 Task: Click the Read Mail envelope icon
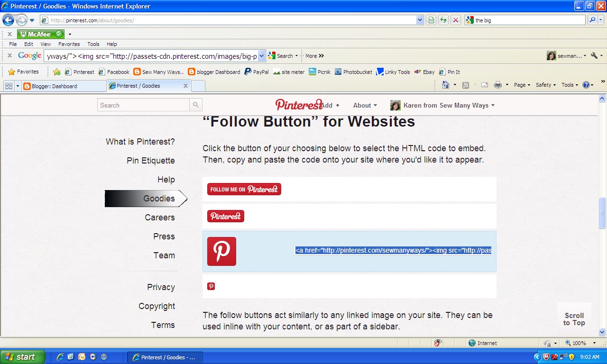[x=485, y=85]
